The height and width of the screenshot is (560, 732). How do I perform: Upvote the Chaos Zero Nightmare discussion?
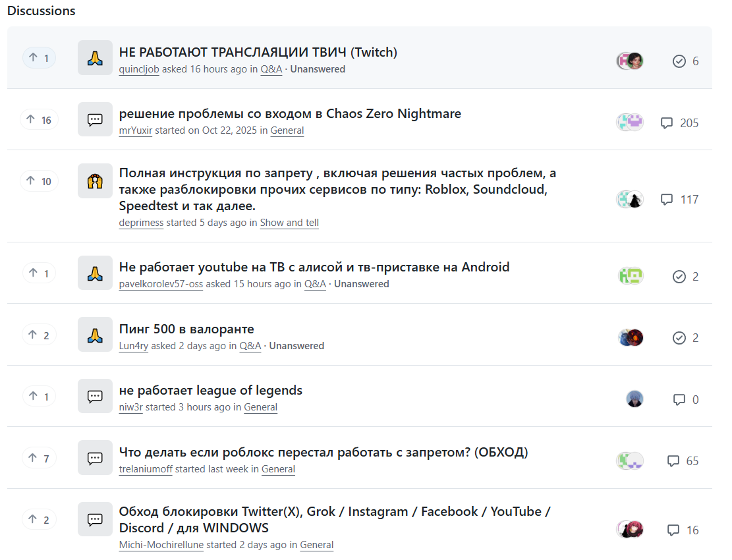click(x=39, y=120)
